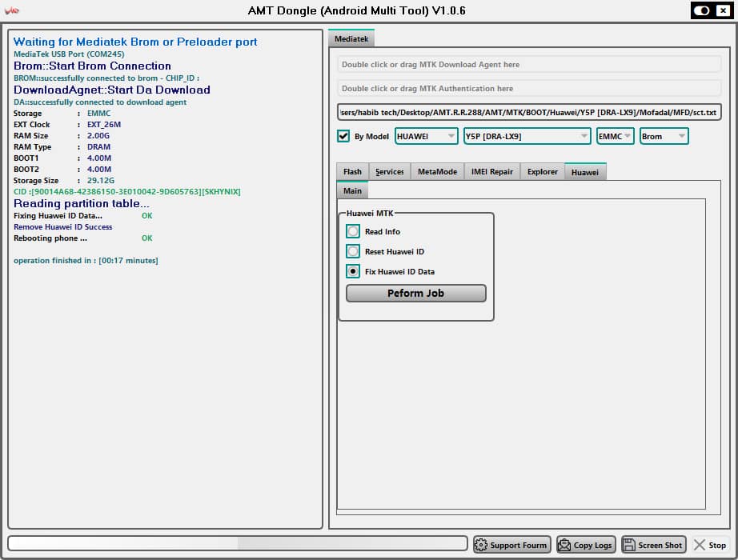Viewport: 738px width, 560px height.
Task: Click the 'Brom::Start Brom Connection' log line
Action: click(x=92, y=66)
